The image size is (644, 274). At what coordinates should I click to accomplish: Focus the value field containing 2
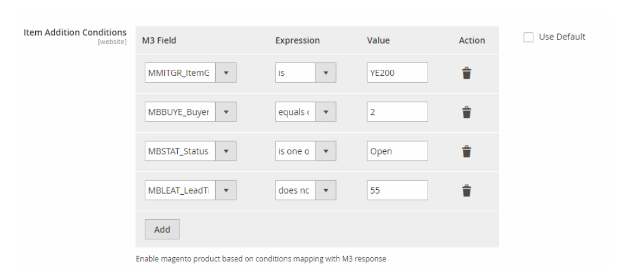(397, 112)
